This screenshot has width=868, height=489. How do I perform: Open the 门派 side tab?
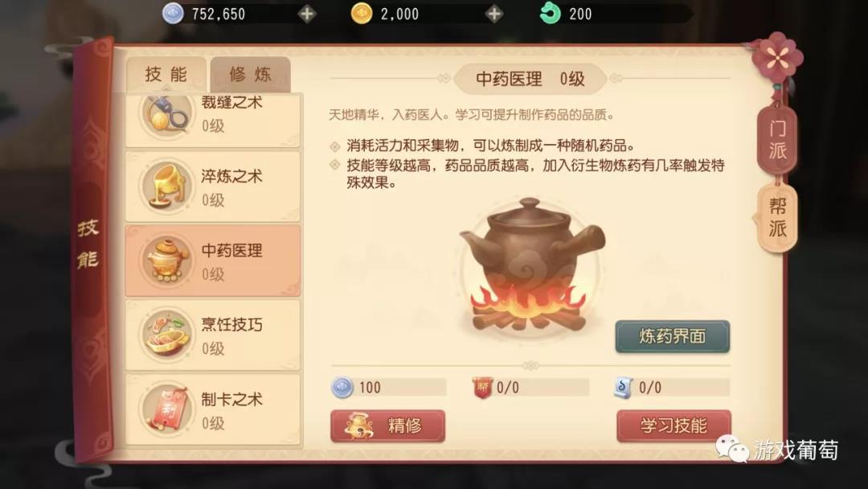[777, 140]
